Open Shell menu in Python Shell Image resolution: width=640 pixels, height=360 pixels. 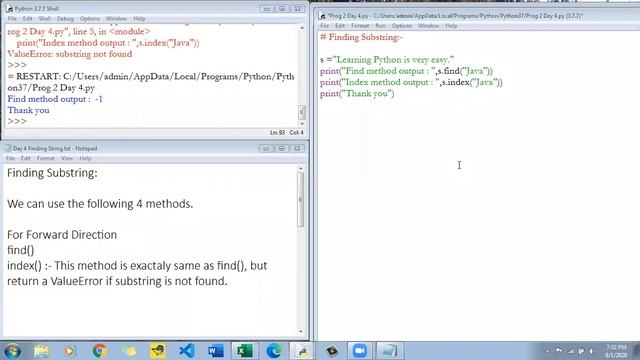[44, 19]
